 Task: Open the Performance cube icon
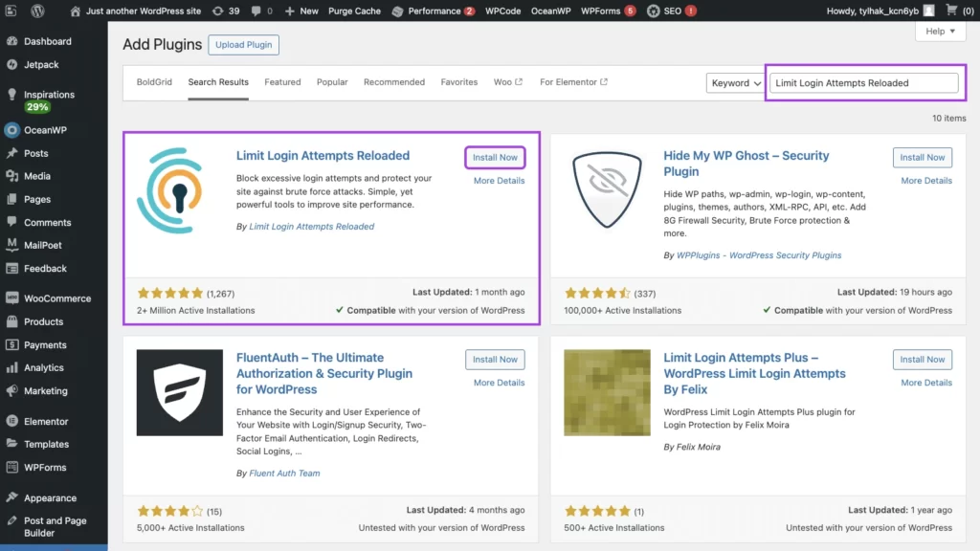coord(397,11)
